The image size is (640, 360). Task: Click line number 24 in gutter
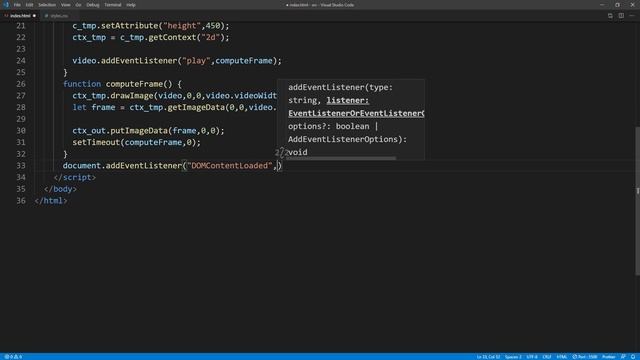click(x=20, y=61)
